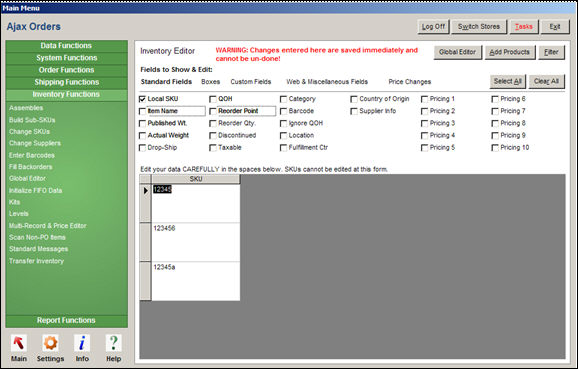578x369 pixels.
Task: Click the Info icon
Action: tap(82, 343)
